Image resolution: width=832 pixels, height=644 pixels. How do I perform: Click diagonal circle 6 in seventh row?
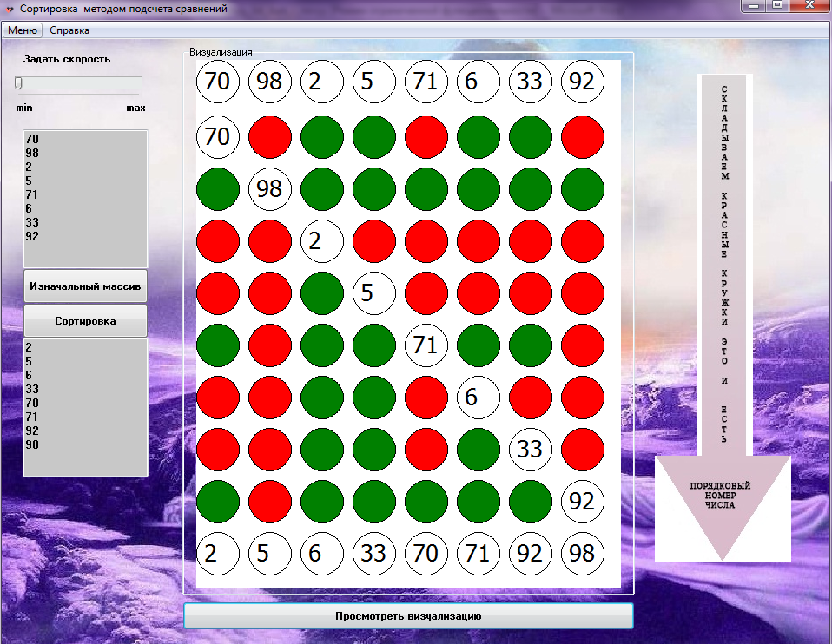[x=478, y=397]
